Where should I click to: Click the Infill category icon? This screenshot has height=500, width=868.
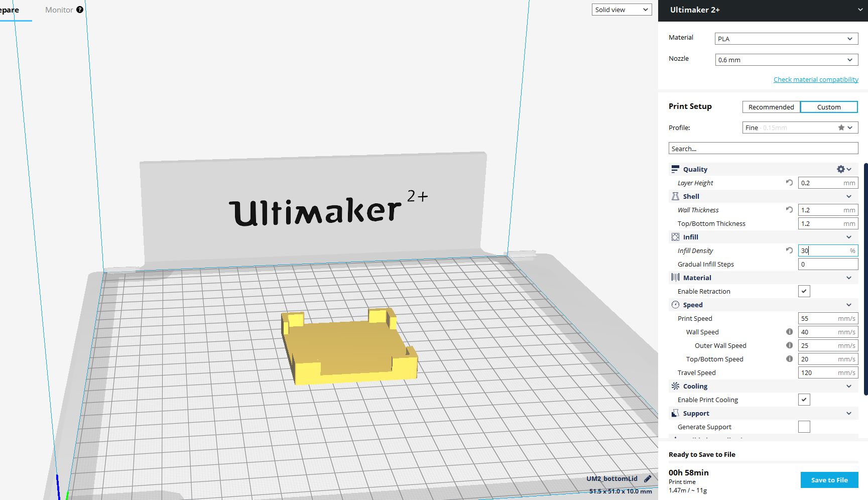675,237
